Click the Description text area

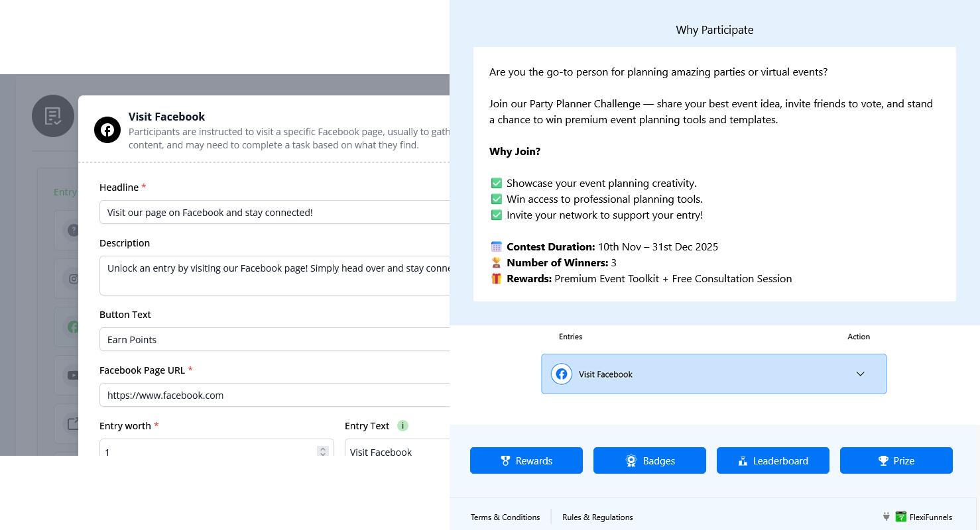(x=275, y=276)
